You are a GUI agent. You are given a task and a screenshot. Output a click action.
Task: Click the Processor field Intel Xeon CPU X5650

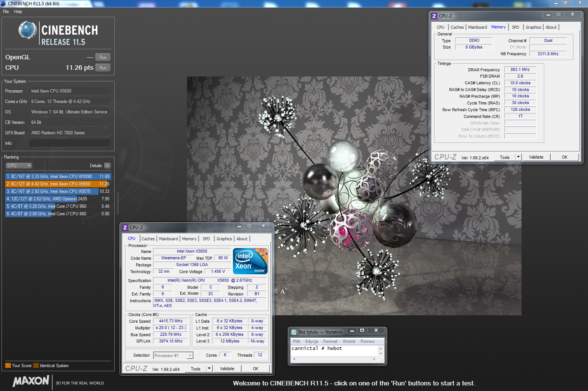70,91
